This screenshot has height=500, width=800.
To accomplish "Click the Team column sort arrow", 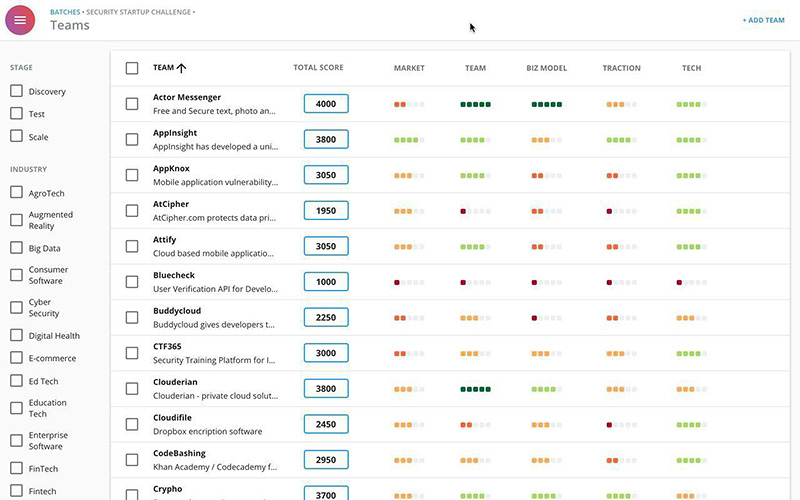I will coord(181,68).
